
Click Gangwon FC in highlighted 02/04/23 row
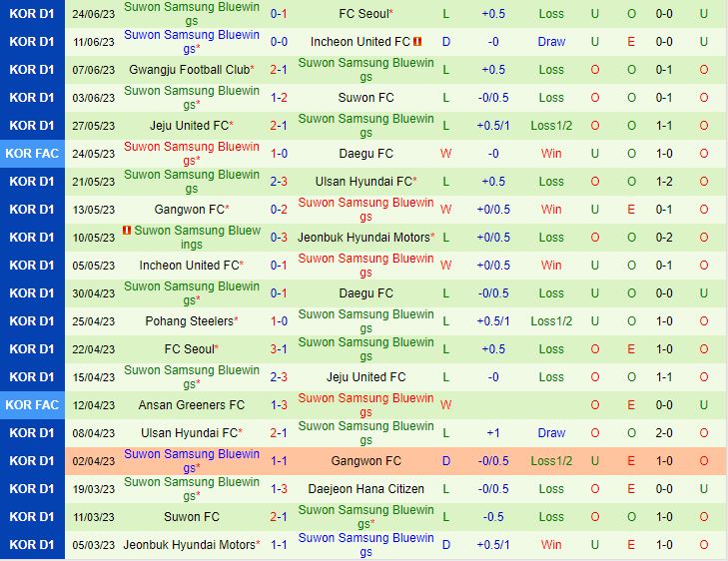click(365, 461)
